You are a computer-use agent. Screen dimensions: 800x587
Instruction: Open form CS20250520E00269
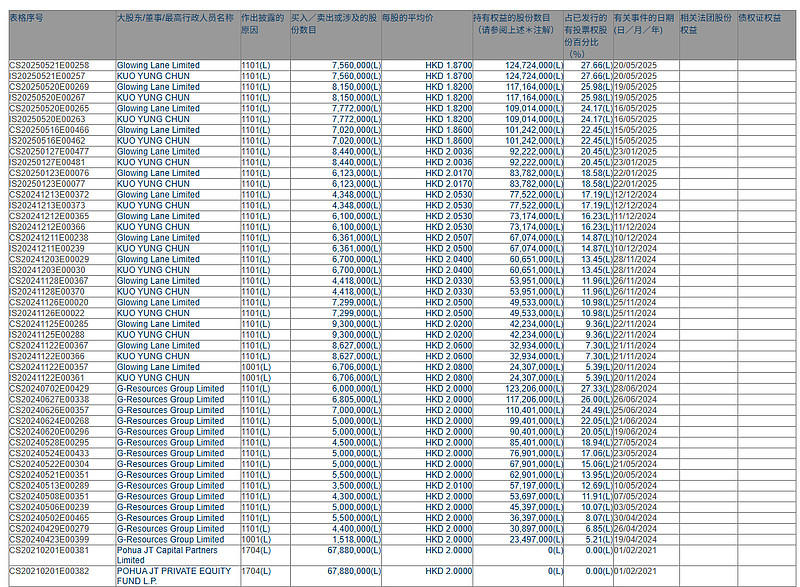[49, 87]
